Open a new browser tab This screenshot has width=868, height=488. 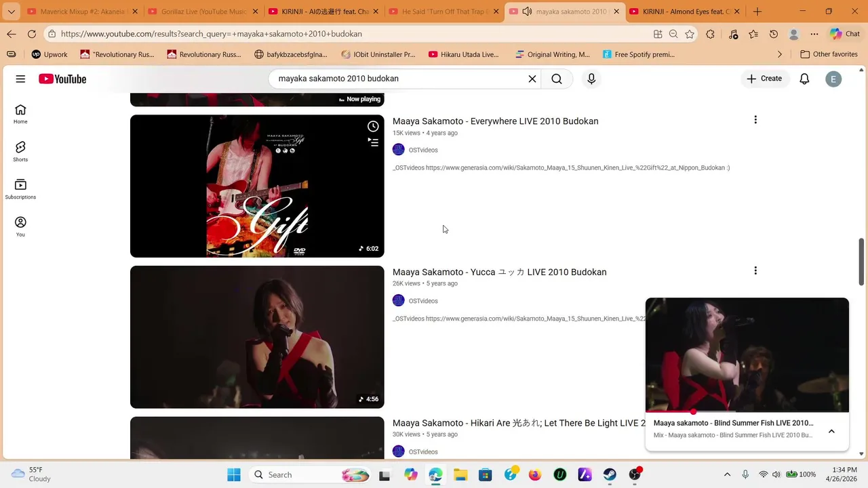[x=757, y=12]
